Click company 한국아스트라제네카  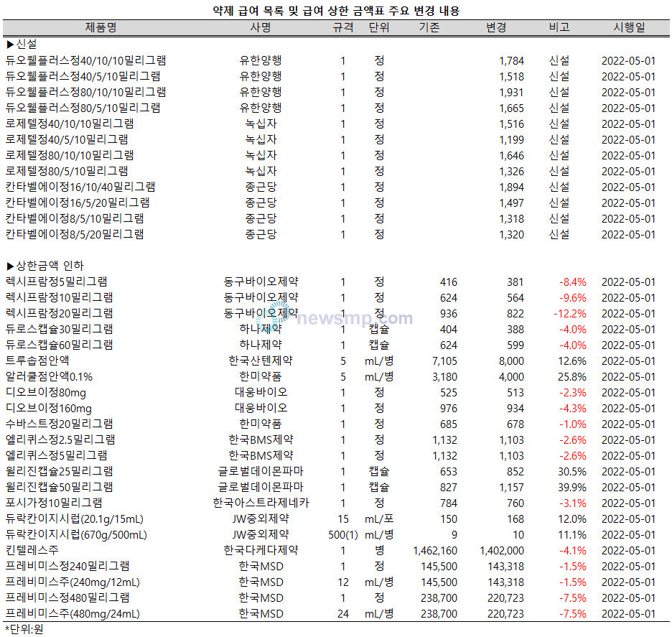click(261, 503)
